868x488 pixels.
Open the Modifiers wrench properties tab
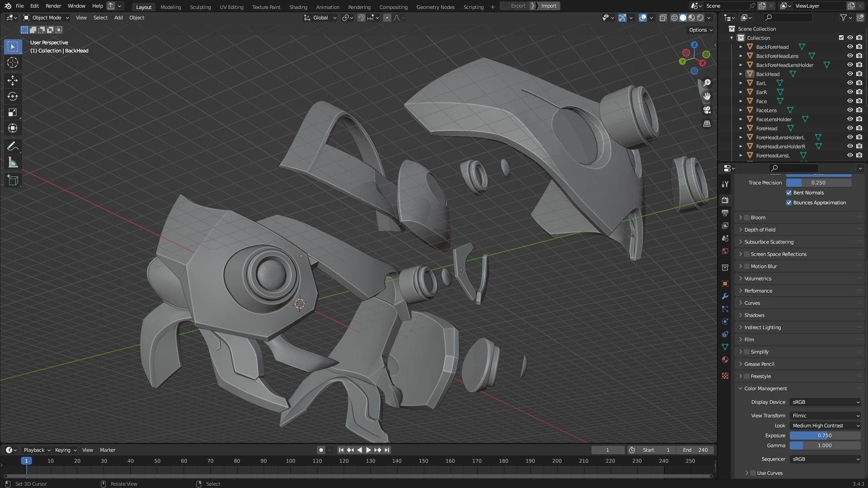[725, 296]
